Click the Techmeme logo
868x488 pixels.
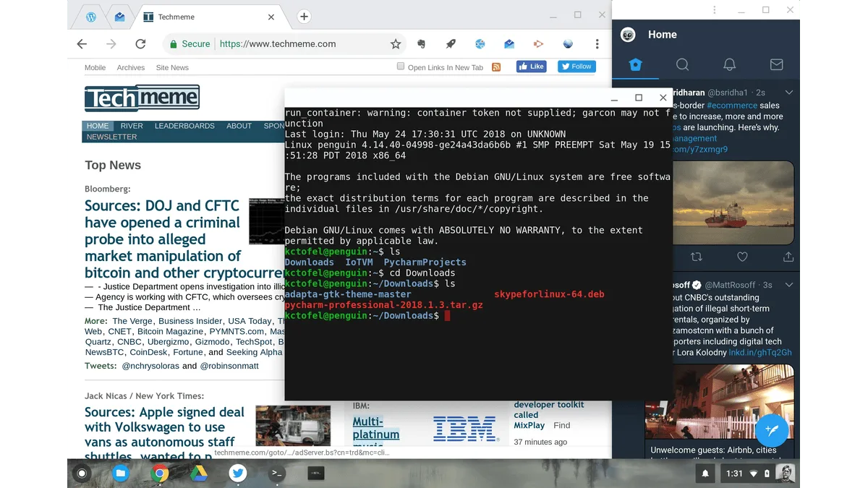[x=142, y=98]
